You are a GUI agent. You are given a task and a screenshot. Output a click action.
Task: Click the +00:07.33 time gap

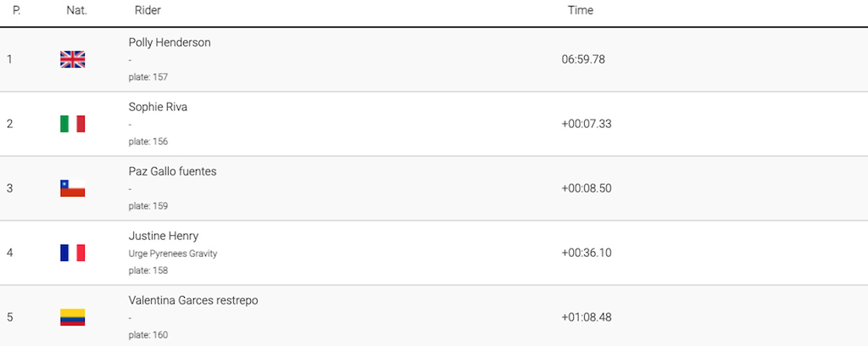587,124
